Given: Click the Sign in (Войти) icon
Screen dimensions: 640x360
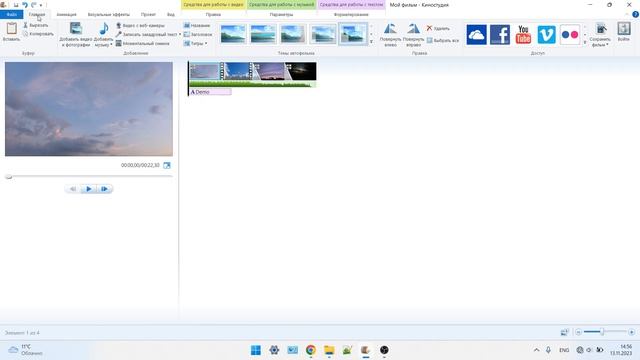Looking at the screenshot, I should 624,29.
